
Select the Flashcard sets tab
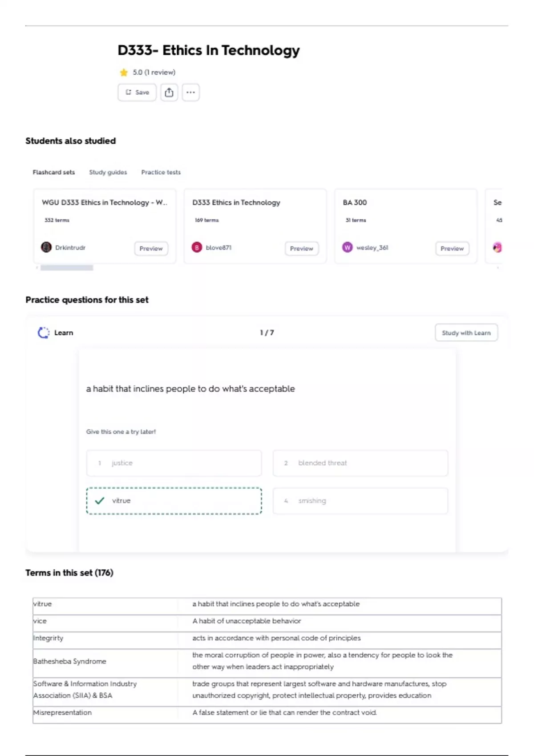click(53, 172)
